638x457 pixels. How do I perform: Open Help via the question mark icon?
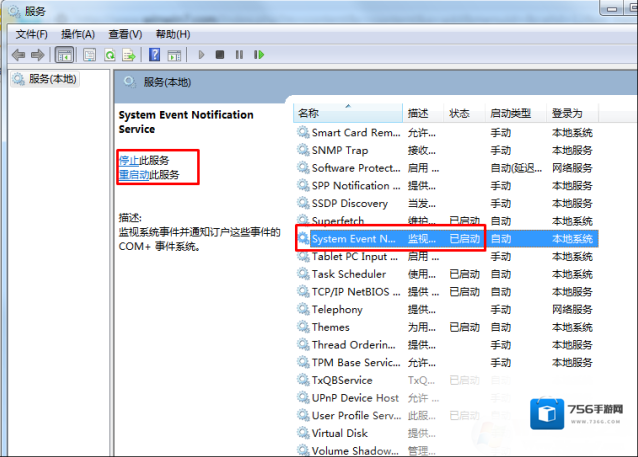[155, 55]
